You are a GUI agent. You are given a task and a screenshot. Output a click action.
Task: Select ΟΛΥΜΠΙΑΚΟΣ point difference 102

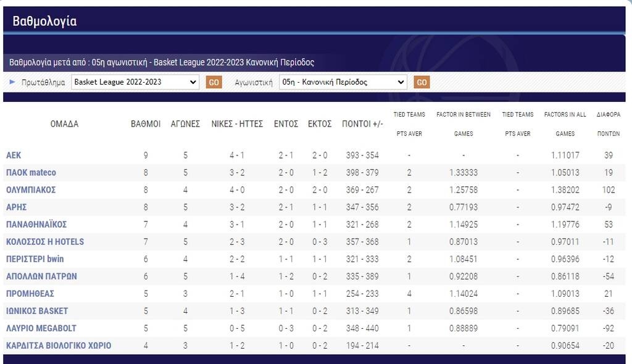(609, 190)
